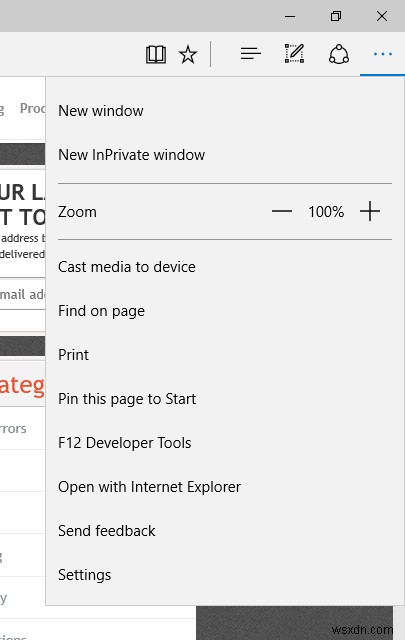The height and width of the screenshot is (640, 405).
Task: Increase zoom with plus button
Action: 370,211
